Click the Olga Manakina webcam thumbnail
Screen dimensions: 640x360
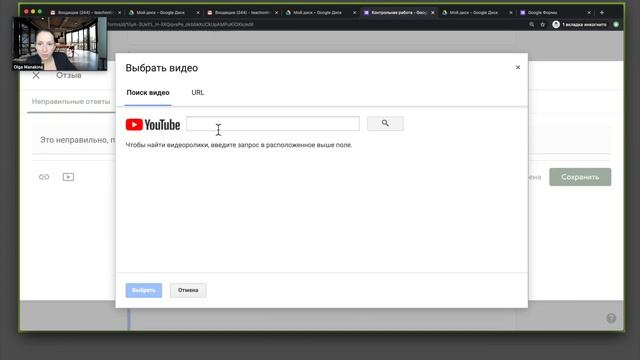point(60,44)
